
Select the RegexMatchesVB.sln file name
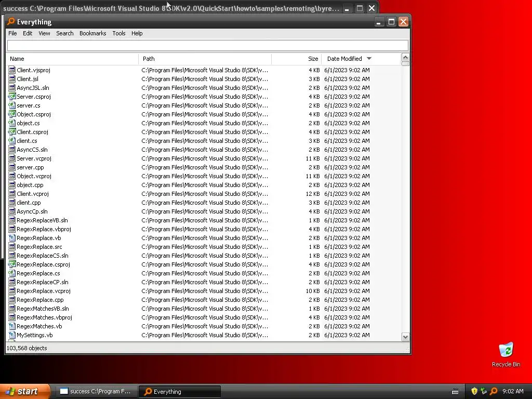[x=43, y=309]
